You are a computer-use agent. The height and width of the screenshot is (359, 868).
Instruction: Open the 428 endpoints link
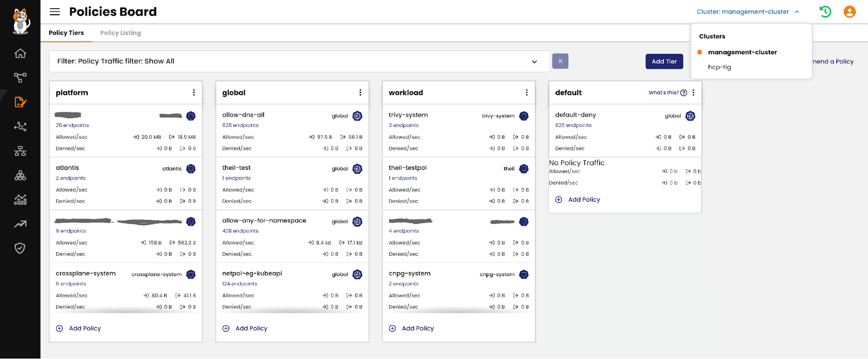pos(240,231)
